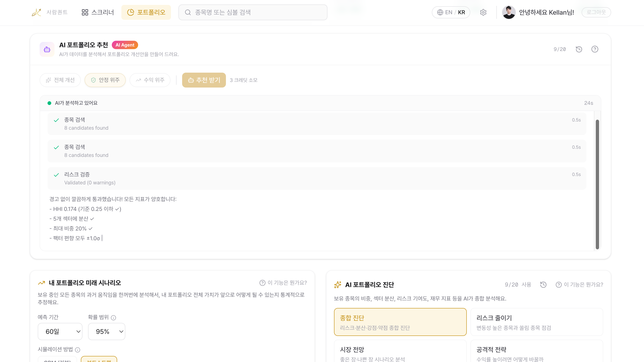The image size is (644, 362).
Task: Open 예측 기간 60일 dropdown
Action: [60, 332]
